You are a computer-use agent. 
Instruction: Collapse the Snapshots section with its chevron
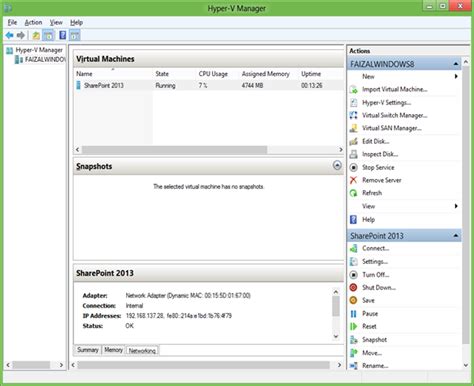coord(337,165)
